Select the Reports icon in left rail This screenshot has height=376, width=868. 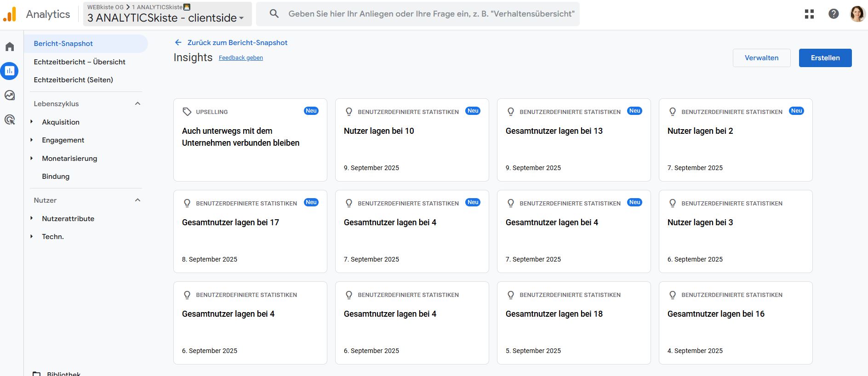[x=9, y=71]
